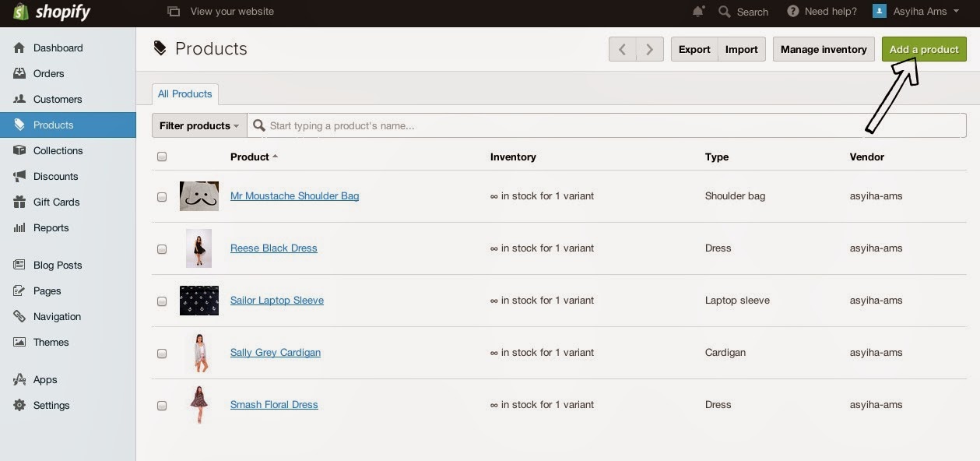This screenshot has width=980, height=461.
Task: Click the Sailor Laptop Sleeve thumbnail
Action: coord(198,301)
